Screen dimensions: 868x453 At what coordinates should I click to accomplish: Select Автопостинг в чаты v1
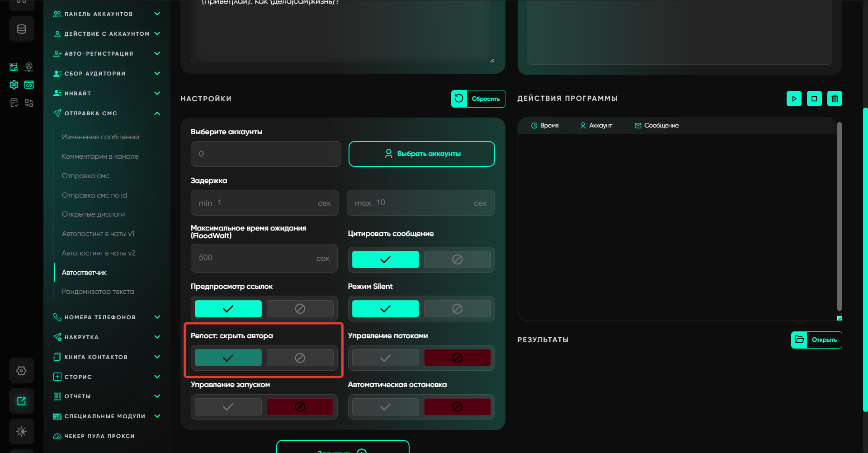tap(98, 234)
